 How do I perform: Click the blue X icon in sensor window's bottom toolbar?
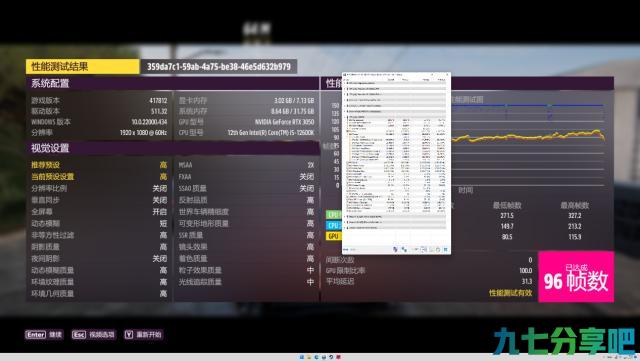pos(446,250)
